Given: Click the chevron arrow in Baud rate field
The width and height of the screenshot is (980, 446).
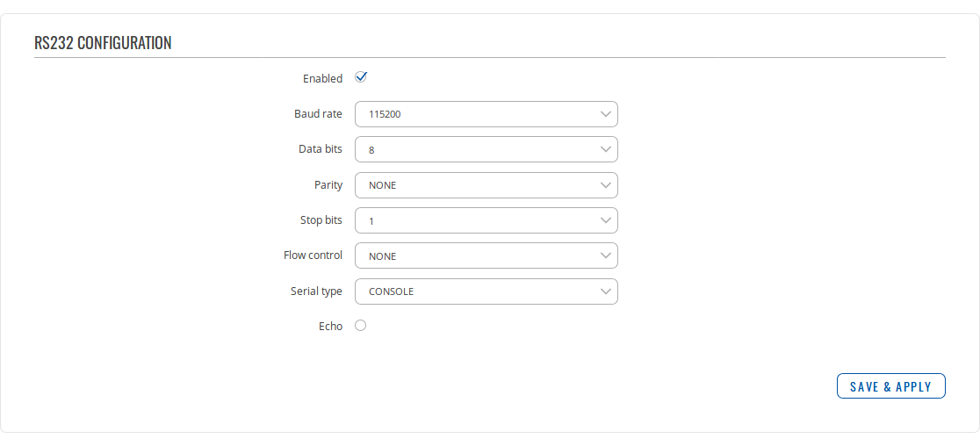Looking at the screenshot, I should pos(605,114).
